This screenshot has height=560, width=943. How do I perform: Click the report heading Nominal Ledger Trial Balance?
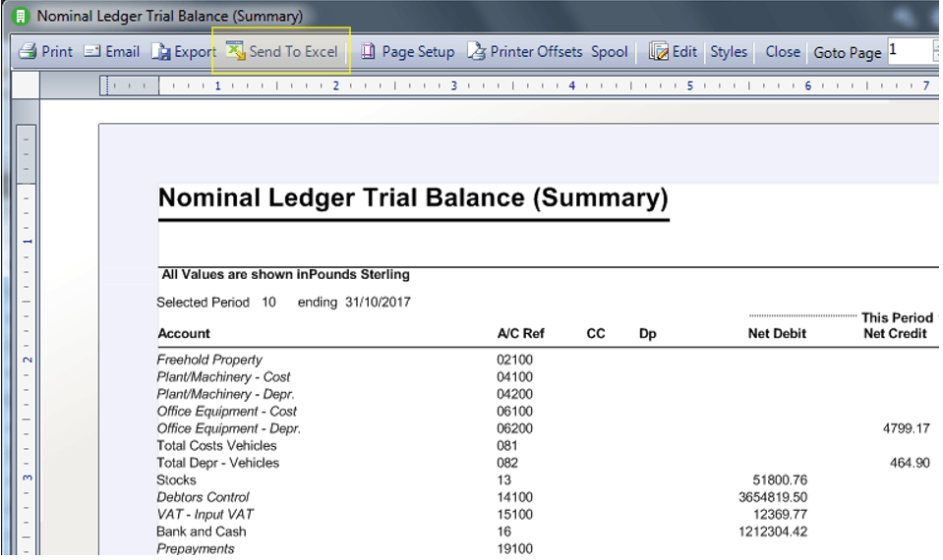coord(413,197)
